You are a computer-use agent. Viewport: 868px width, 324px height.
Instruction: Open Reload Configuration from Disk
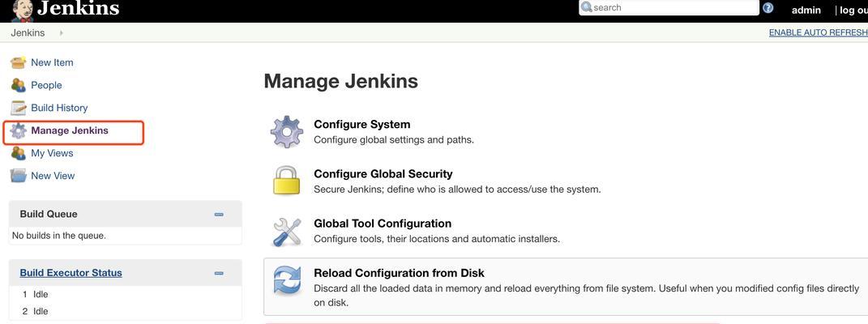399,273
